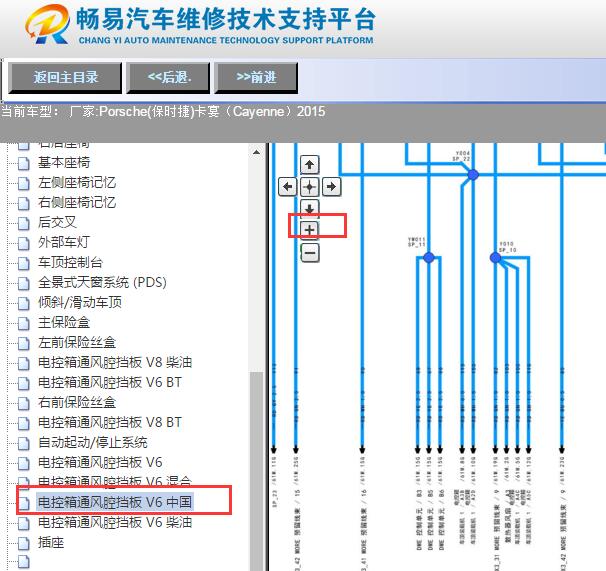Open the 自动起动/停止系统 entry
The width and height of the screenshot is (606, 571).
click(x=93, y=443)
